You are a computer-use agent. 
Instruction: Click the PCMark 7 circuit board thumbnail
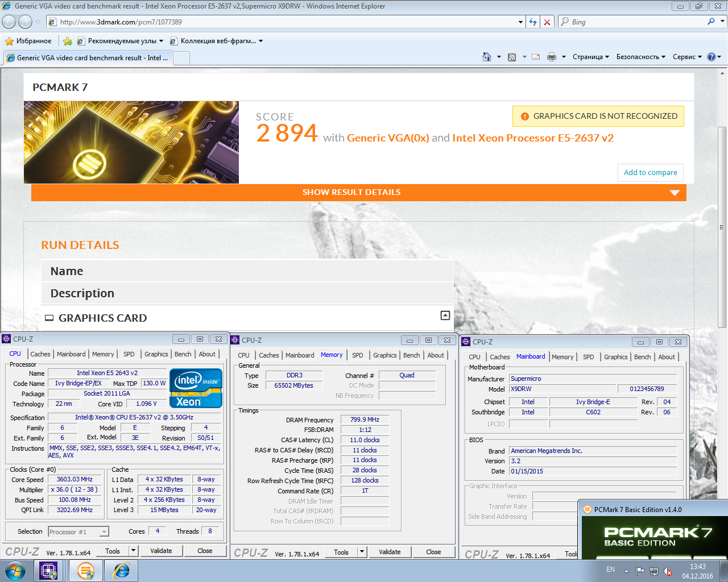click(x=131, y=142)
